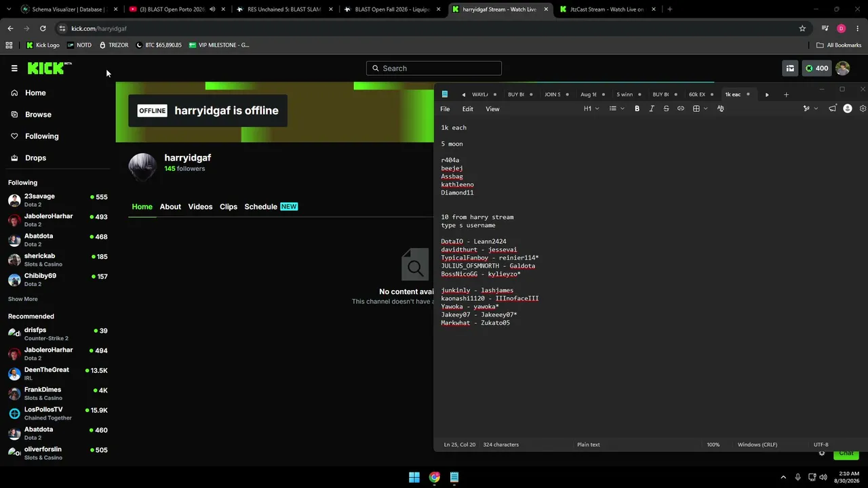Open Drops in Kick sidebar
Image resolution: width=868 pixels, height=488 pixels.
36,158
